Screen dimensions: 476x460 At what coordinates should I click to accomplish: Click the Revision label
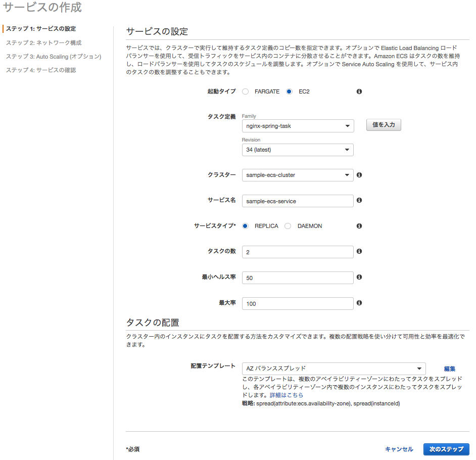tap(251, 140)
